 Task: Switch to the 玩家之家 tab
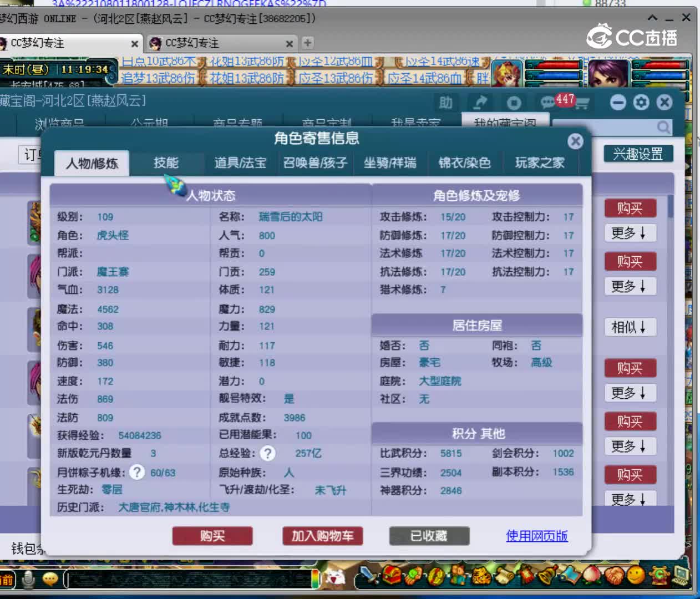click(540, 163)
